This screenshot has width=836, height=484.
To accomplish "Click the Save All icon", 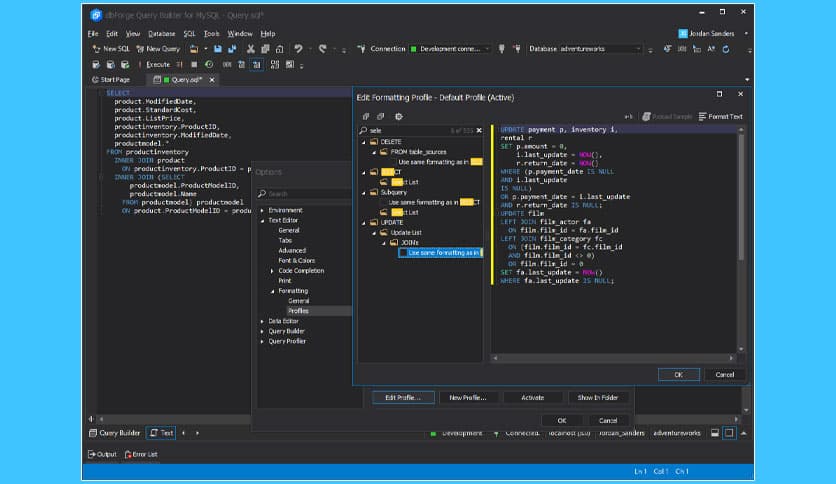I will [x=232, y=49].
